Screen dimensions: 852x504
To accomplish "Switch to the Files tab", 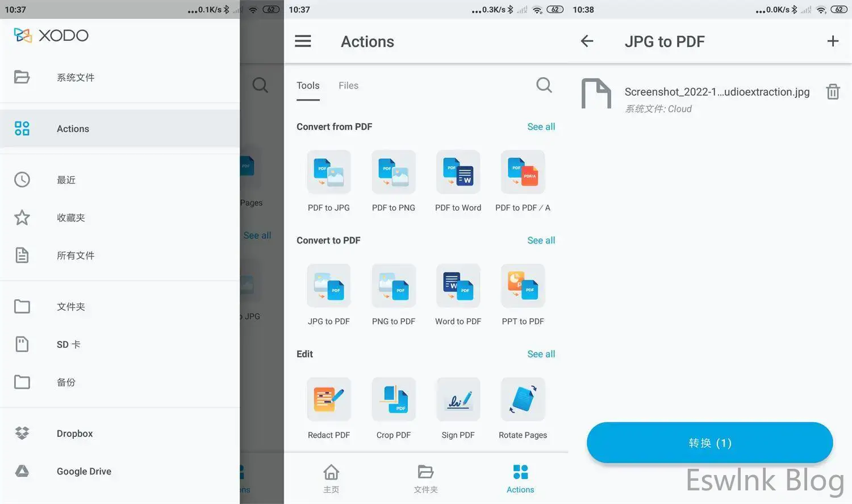I will click(x=348, y=86).
